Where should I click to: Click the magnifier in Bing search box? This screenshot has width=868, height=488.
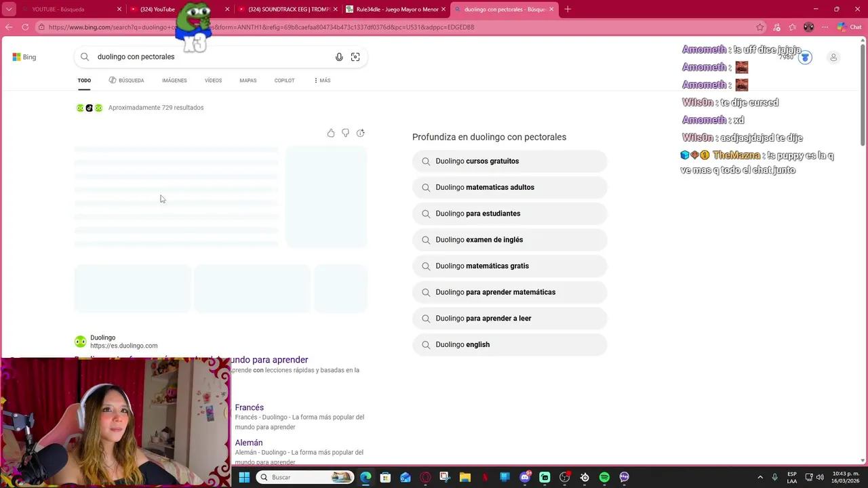click(x=85, y=57)
